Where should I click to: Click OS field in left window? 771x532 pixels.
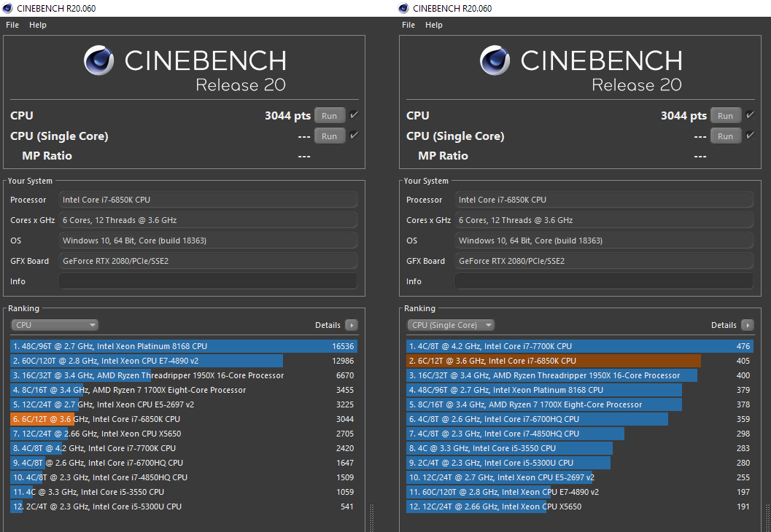point(208,240)
